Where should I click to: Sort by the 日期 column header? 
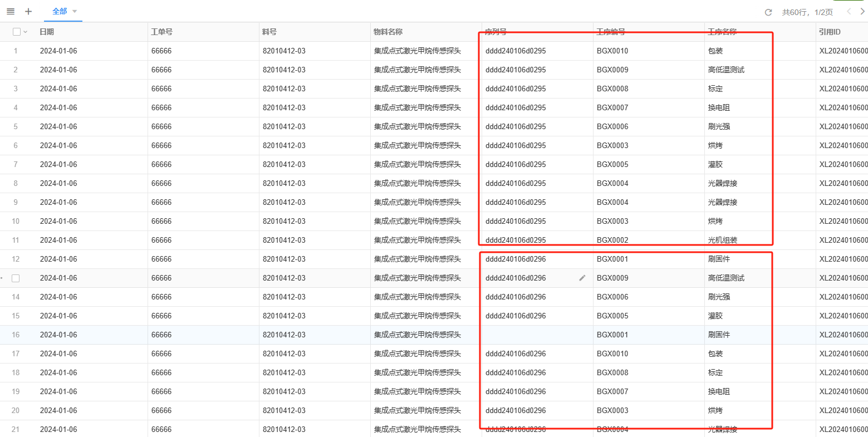tap(47, 32)
